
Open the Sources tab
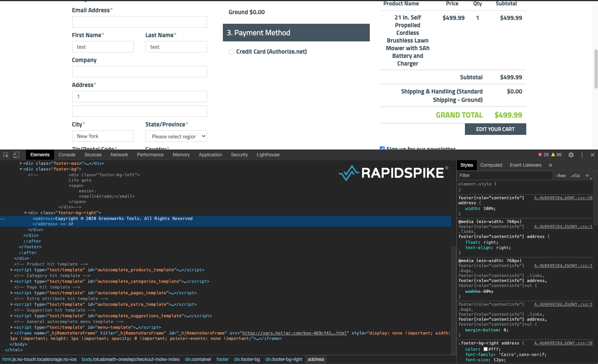93,155
